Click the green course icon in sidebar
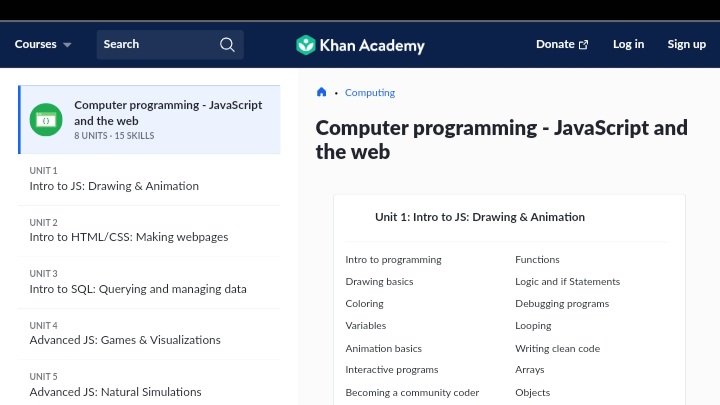 [x=45, y=120]
